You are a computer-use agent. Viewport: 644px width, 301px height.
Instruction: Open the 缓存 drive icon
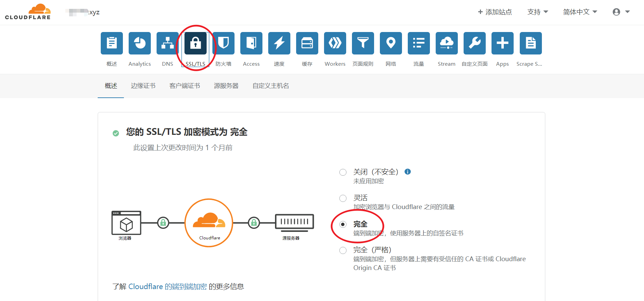point(307,43)
